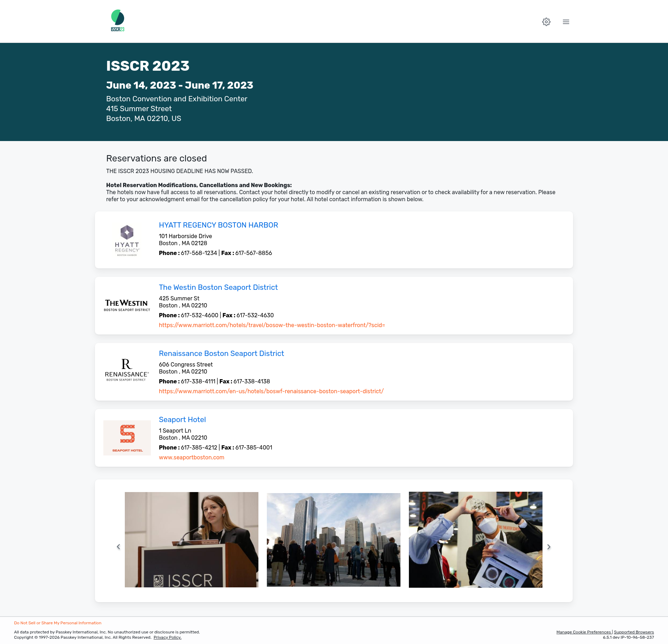Click the Renaissance hotel logo
The width and height of the screenshot is (668, 644).
click(127, 370)
